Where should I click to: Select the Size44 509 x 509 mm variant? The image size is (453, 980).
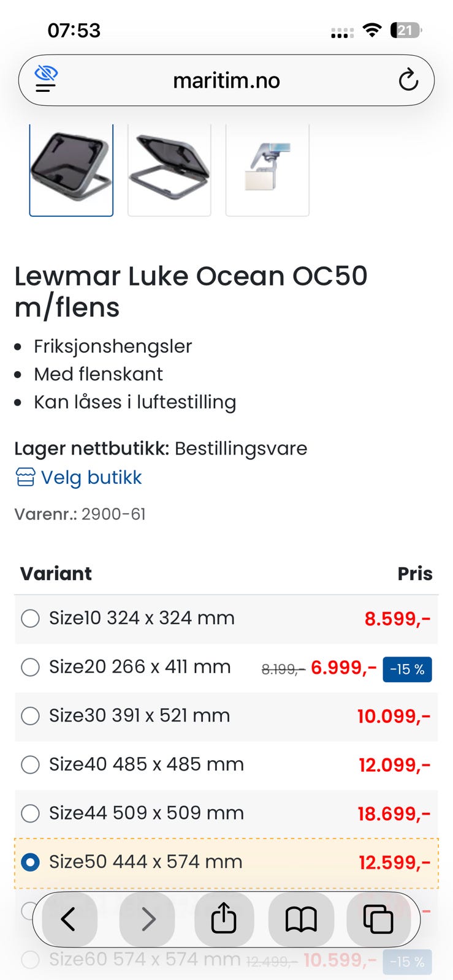30,813
